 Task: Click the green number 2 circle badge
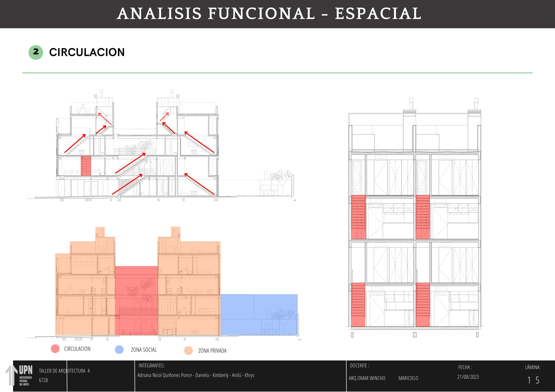(36, 52)
